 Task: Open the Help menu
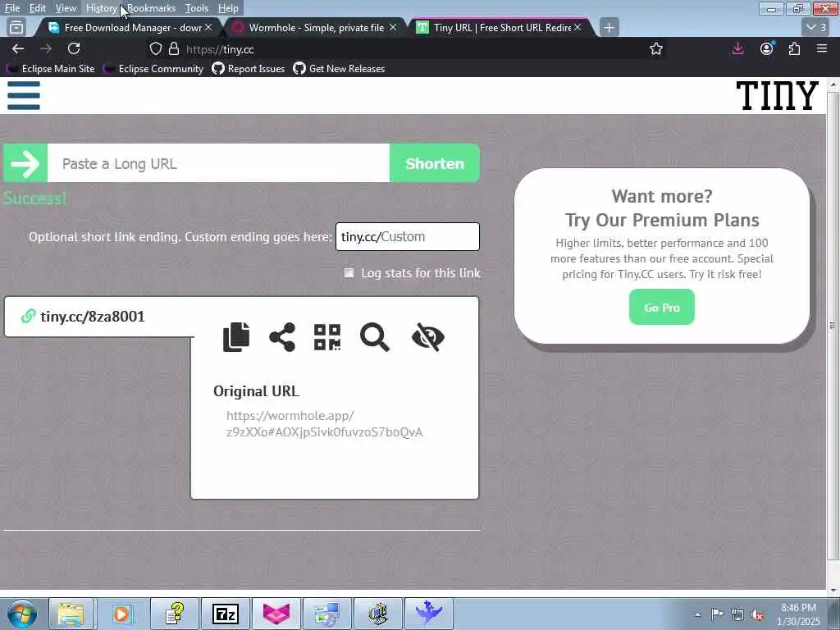(228, 8)
